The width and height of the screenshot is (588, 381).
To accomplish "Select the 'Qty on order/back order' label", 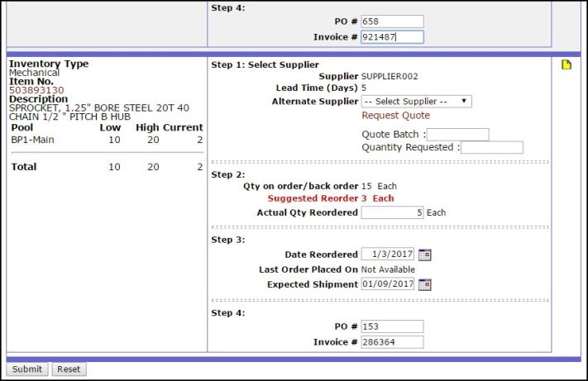I will 301,186.
